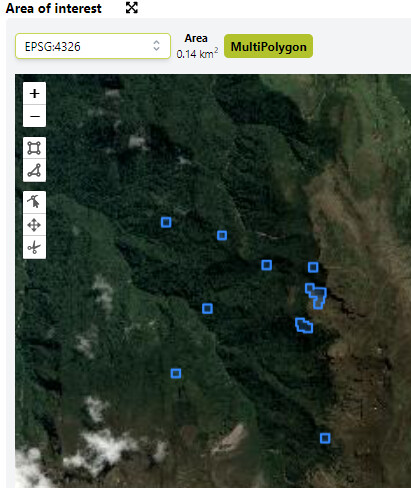Activate the edit vertices tool
The height and width of the screenshot is (488, 411).
pos(34,202)
